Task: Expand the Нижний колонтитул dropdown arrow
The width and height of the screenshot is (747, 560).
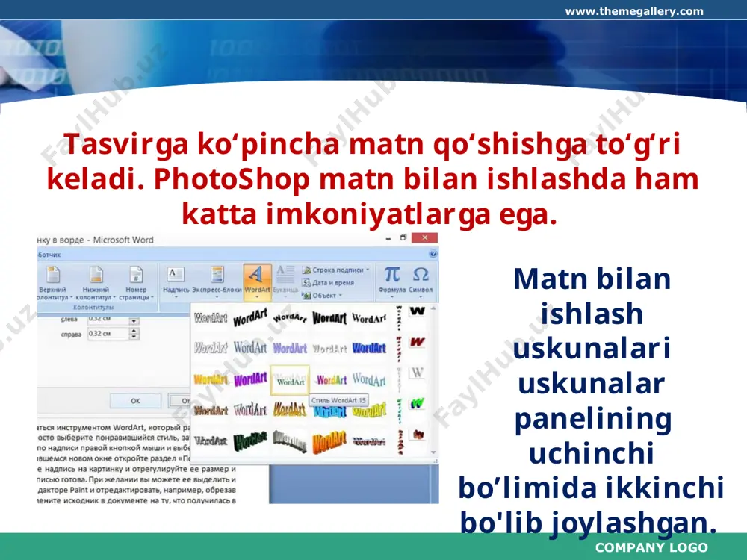Action: click(115, 297)
